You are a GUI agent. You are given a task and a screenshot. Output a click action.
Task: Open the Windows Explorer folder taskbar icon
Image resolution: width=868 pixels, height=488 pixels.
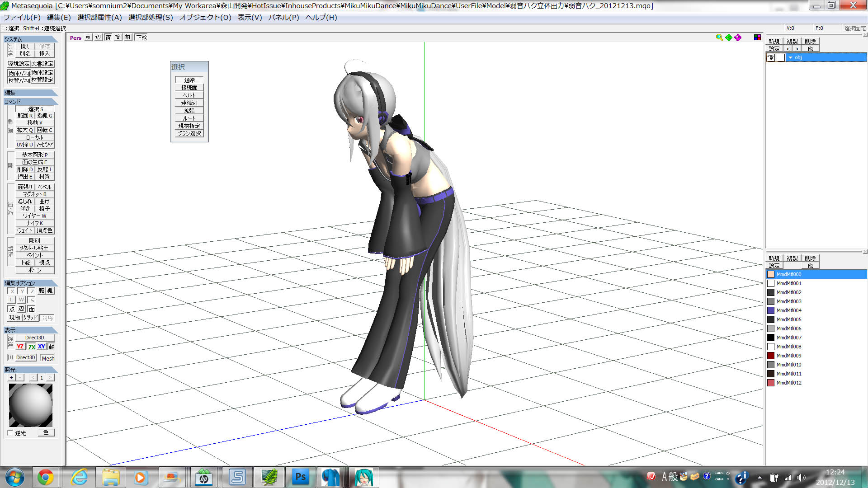point(111,477)
